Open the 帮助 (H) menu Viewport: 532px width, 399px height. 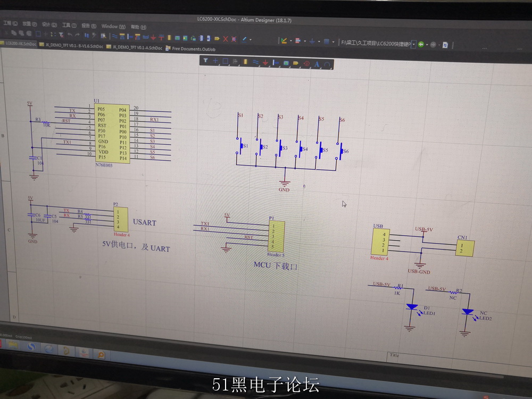138,27
